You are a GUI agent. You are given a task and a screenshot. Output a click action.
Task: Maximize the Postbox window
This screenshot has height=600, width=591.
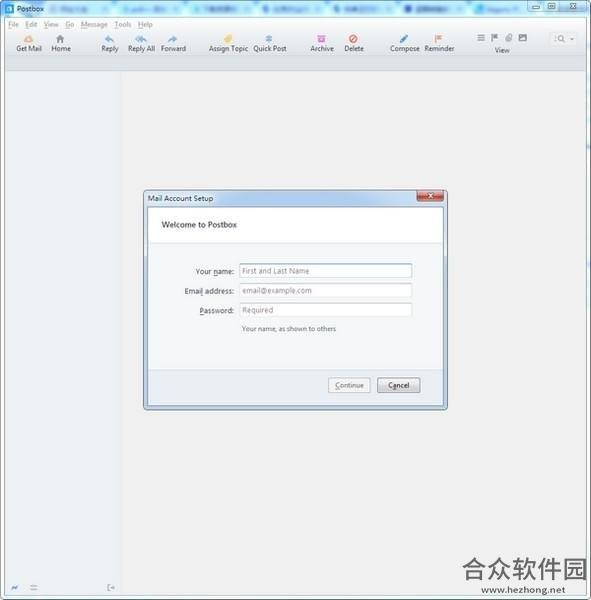551,6
